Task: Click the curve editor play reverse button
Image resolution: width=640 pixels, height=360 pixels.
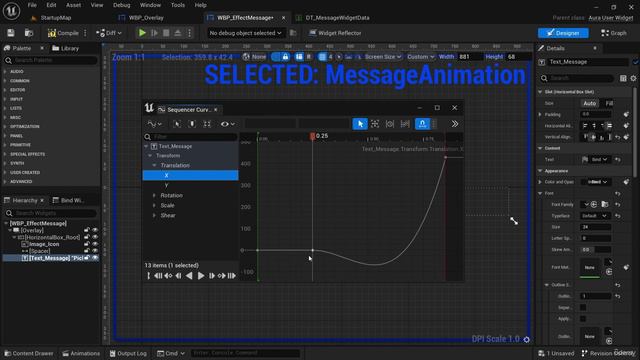Action: [x=189, y=276]
